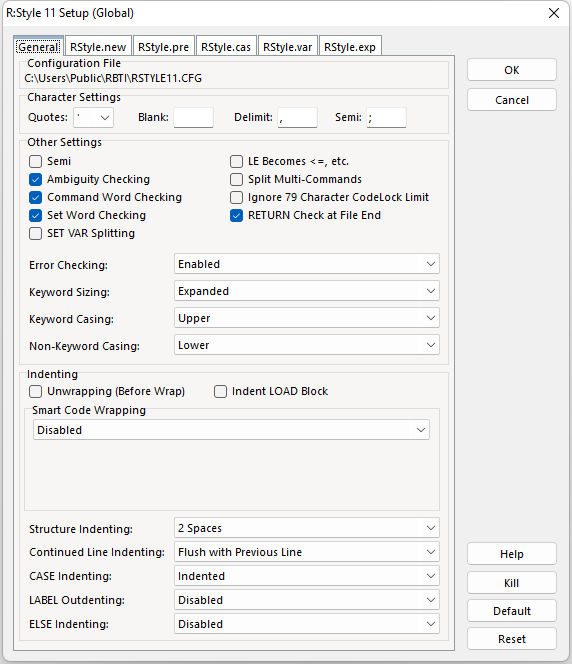The height and width of the screenshot is (664, 572).
Task: Open the Quotes character dropdown
Action: (93, 117)
